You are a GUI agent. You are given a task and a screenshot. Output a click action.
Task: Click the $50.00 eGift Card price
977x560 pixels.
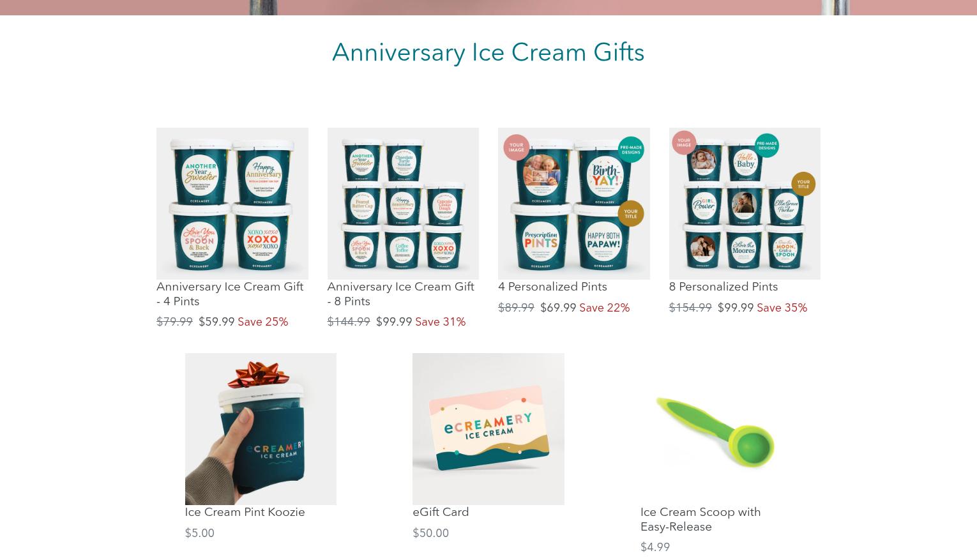pos(430,533)
